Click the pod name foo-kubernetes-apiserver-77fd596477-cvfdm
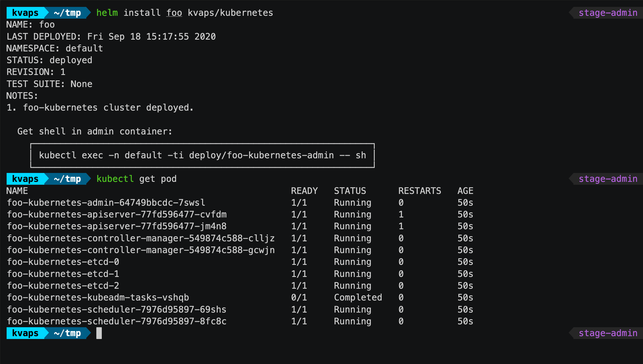Image resolution: width=643 pixels, height=364 pixels. click(x=117, y=214)
